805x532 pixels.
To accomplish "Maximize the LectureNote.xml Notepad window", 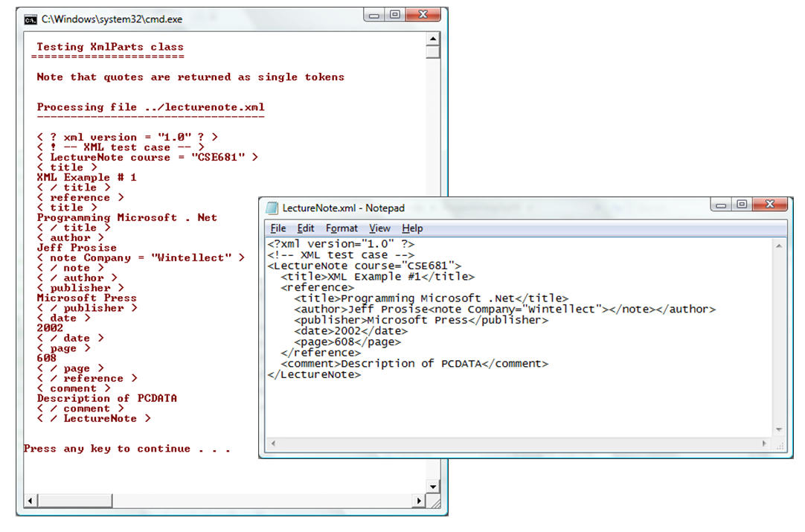I will (x=742, y=205).
